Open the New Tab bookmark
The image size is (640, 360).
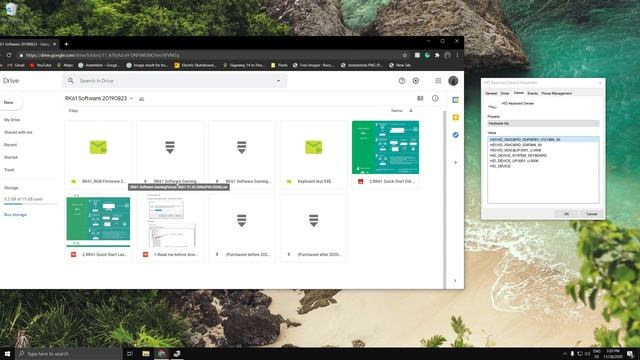click(x=400, y=65)
